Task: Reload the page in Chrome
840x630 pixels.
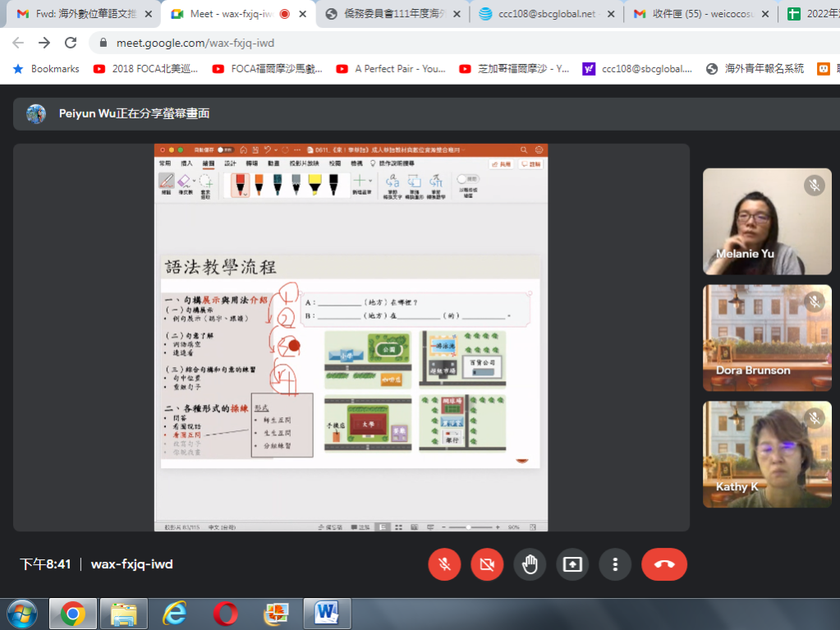Action: (x=71, y=43)
